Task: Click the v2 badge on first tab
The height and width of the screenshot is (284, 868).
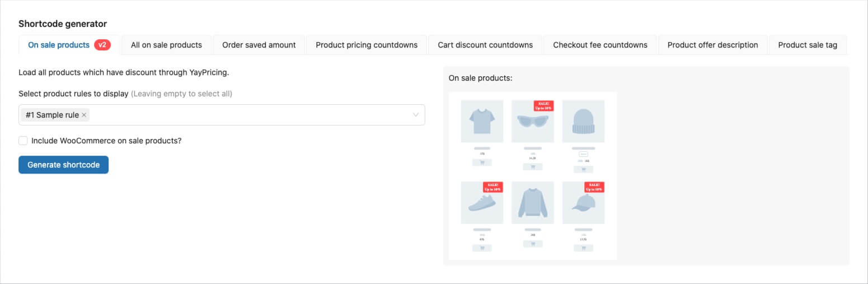Action: pyautogui.click(x=102, y=45)
